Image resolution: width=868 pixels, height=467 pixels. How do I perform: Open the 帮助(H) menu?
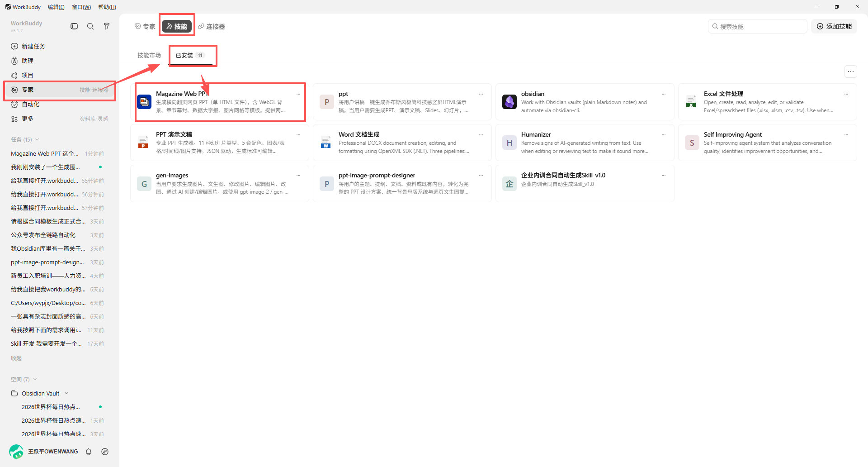107,7
